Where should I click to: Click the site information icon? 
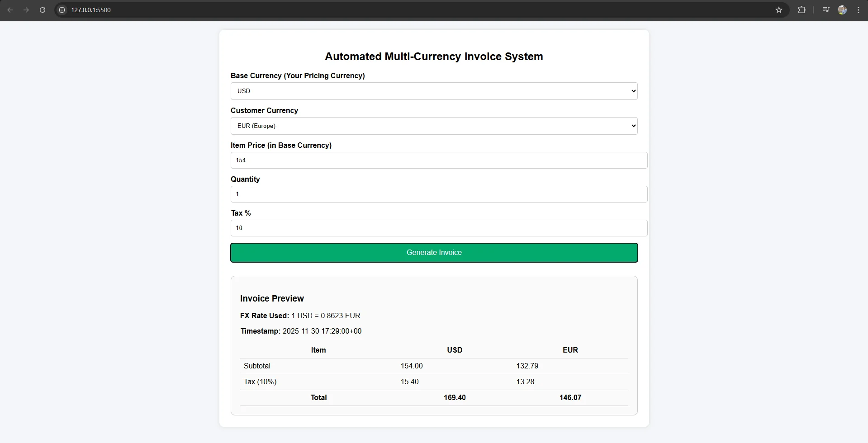(x=62, y=10)
